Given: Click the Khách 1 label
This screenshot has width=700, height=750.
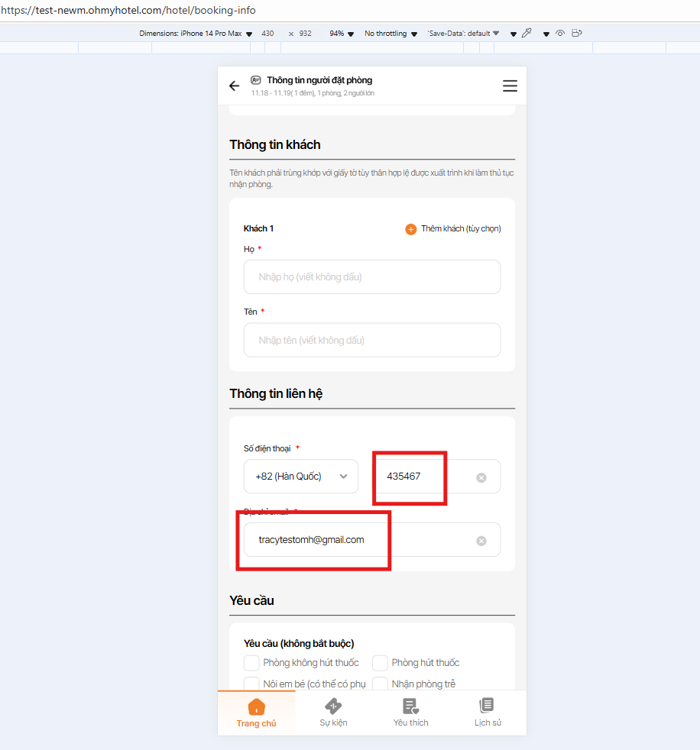Looking at the screenshot, I should click(x=258, y=228).
